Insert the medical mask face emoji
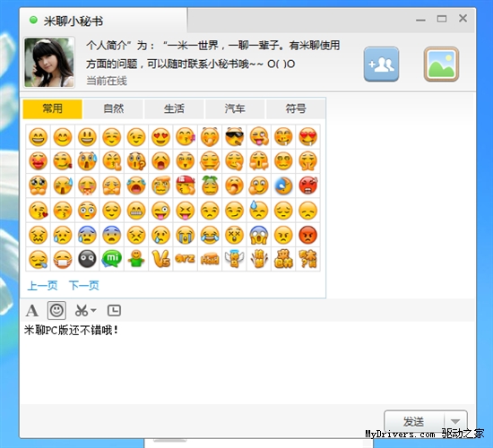The width and height of the screenshot is (493, 448). tap(63, 259)
